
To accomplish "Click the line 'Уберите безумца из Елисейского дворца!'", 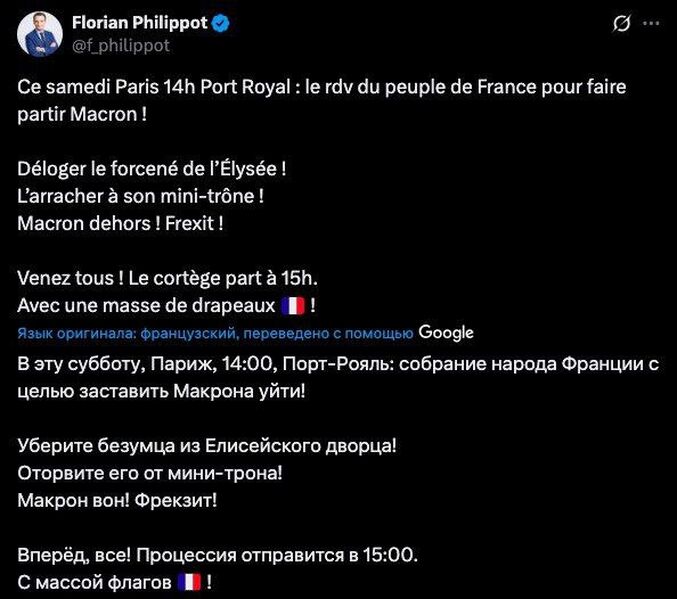I will (213, 444).
